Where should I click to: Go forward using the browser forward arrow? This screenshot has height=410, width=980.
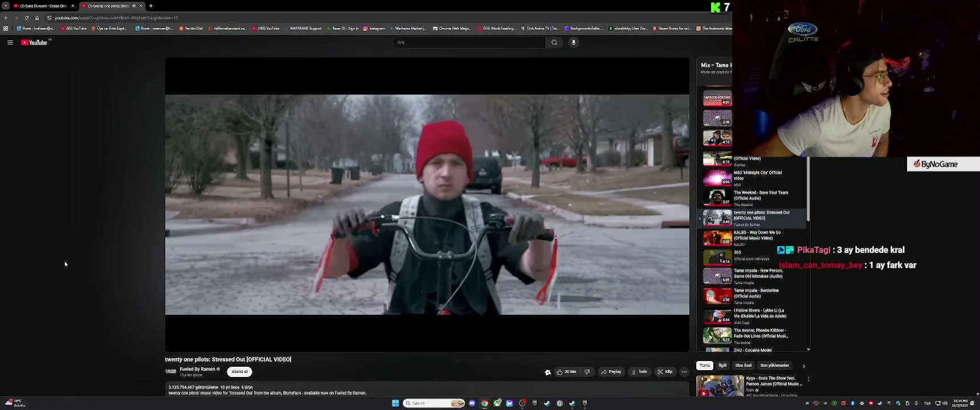17,18
